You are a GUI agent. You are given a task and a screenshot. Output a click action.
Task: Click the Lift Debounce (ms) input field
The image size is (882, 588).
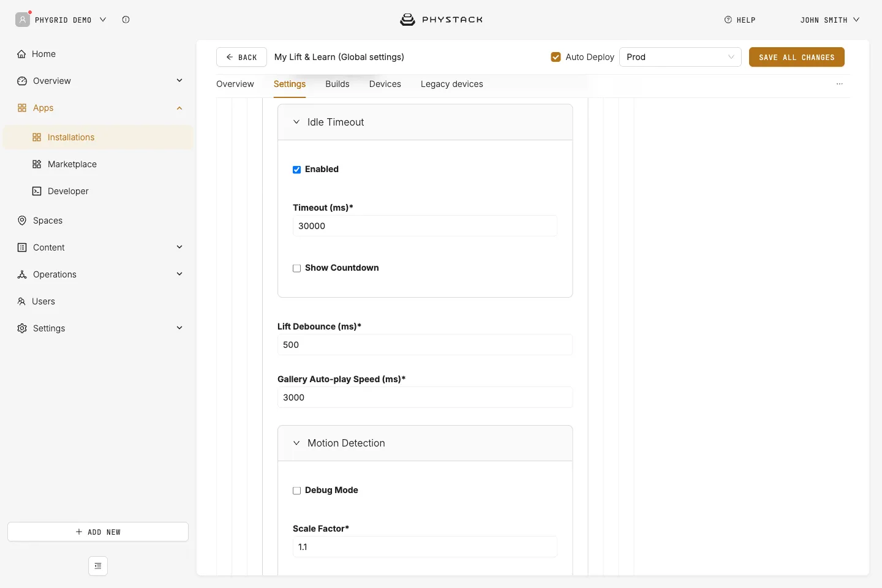(425, 345)
